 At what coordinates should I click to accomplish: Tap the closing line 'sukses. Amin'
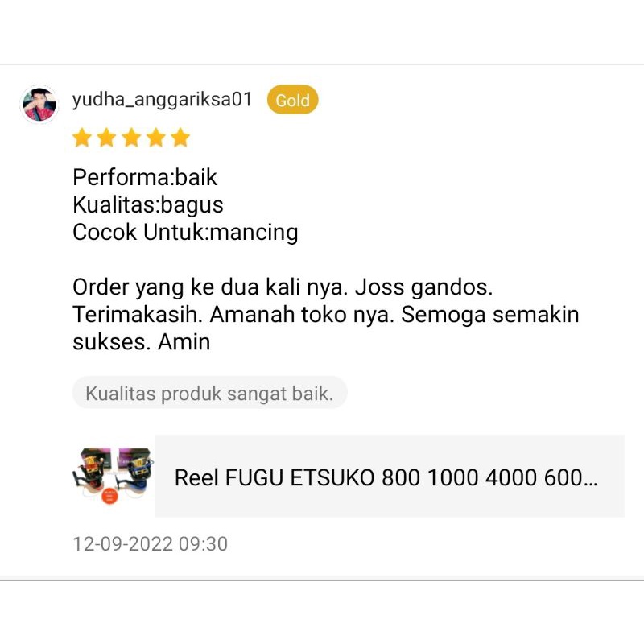click(x=142, y=341)
